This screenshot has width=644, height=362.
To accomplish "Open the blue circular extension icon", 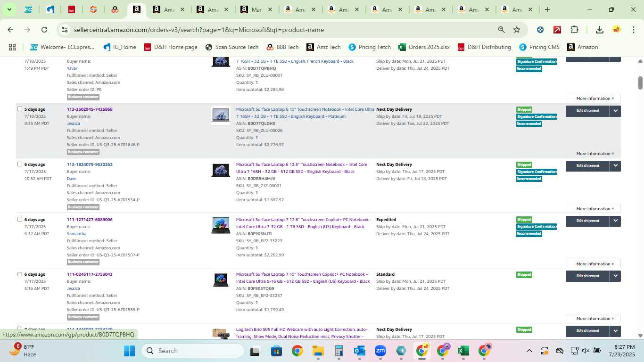I will [540, 30].
